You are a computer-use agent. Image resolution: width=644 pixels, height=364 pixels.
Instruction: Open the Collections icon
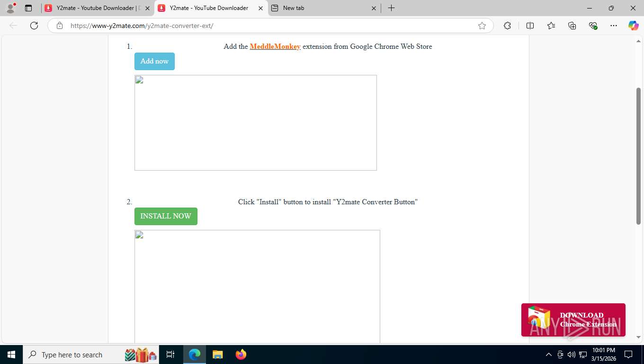[572, 26]
